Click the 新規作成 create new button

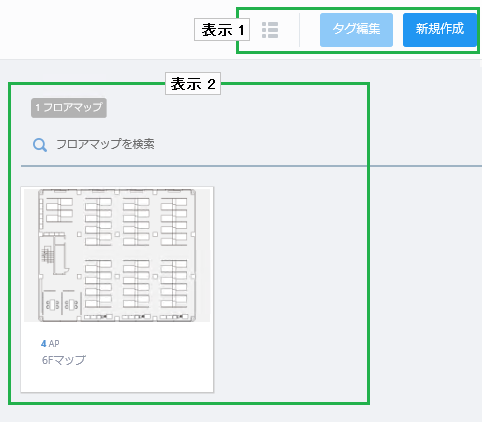point(440,30)
